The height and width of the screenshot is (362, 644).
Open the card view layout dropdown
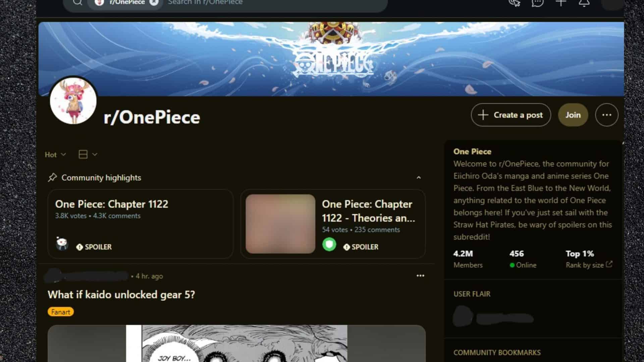pos(88,154)
